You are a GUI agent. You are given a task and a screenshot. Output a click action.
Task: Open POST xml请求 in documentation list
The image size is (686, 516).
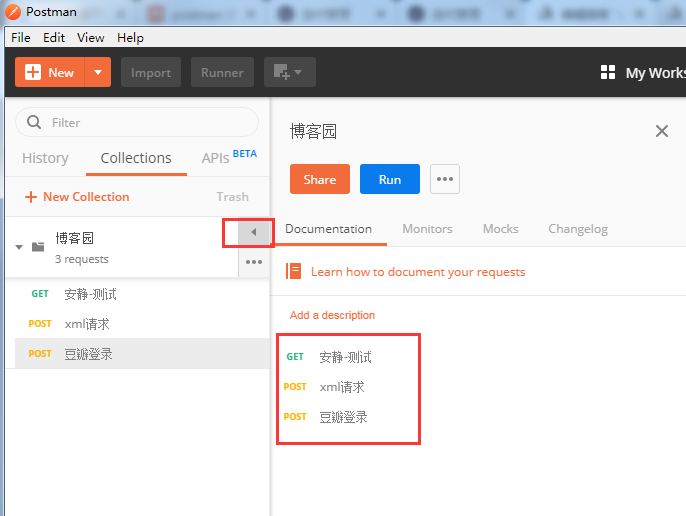[325, 387]
